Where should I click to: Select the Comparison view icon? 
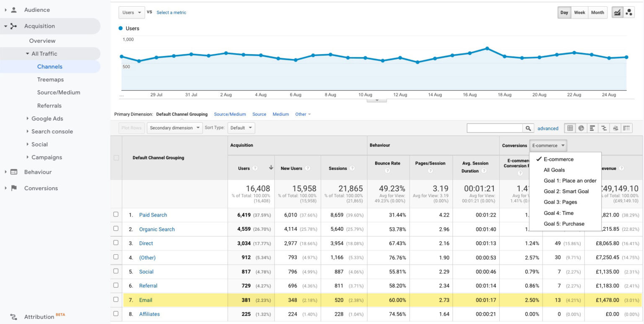point(604,128)
